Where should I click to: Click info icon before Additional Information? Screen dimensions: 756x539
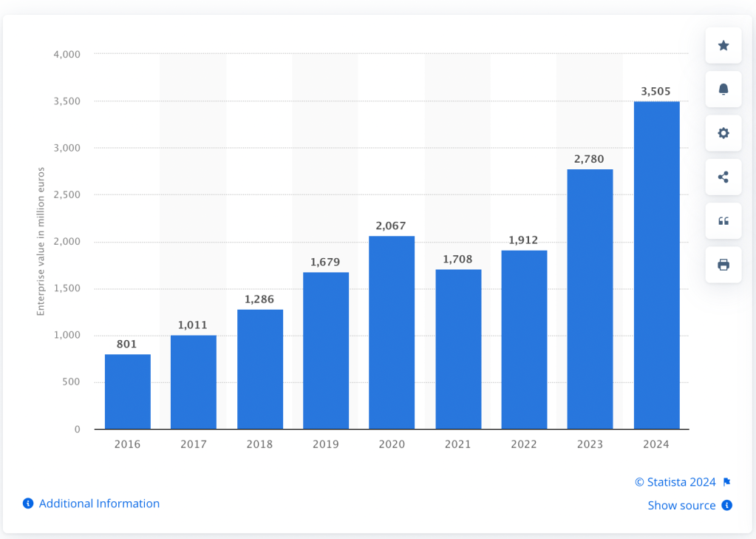pos(28,504)
